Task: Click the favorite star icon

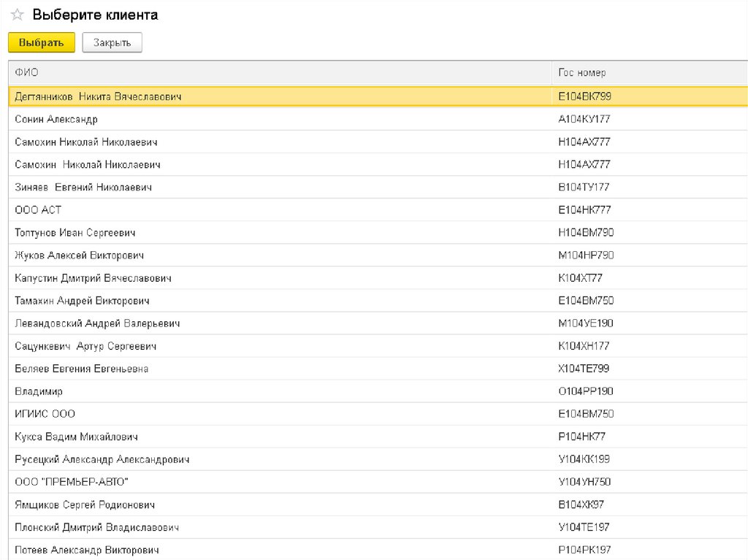Action: click(x=17, y=15)
